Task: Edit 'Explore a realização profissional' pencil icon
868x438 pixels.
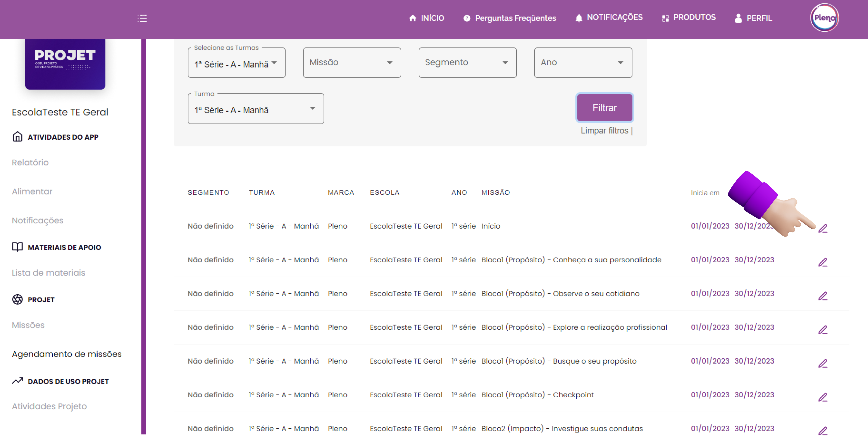Action: pyautogui.click(x=823, y=330)
